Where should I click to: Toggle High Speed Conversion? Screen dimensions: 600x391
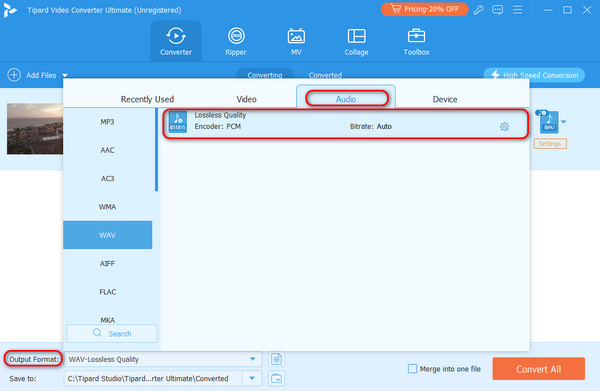click(x=534, y=75)
